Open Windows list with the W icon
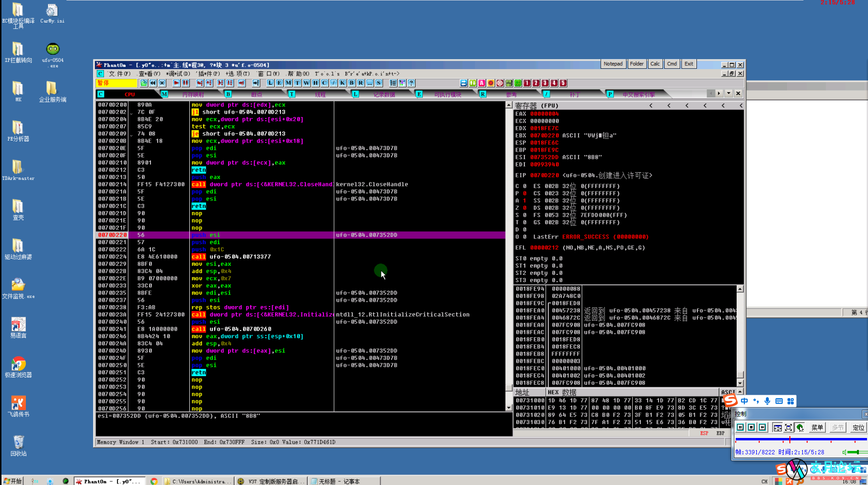Screen dimensions: 868x485 306,83
